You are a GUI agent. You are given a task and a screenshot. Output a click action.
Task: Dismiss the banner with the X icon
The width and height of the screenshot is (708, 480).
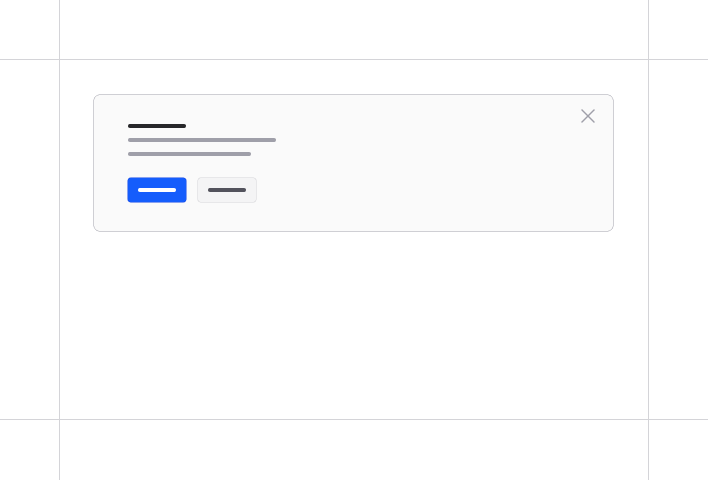pyautogui.click(x=588, y=116)
